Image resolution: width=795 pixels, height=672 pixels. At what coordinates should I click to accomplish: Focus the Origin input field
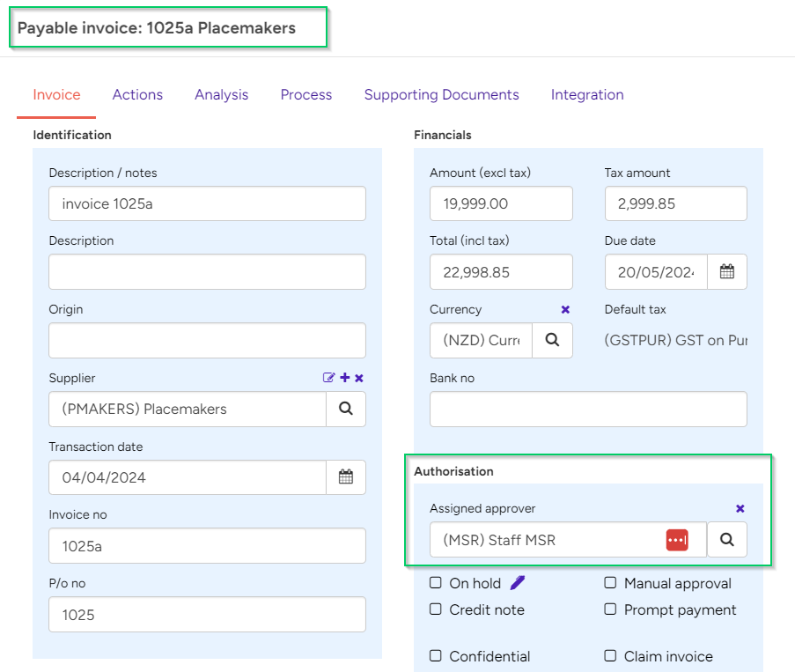(x=208, y=340)
